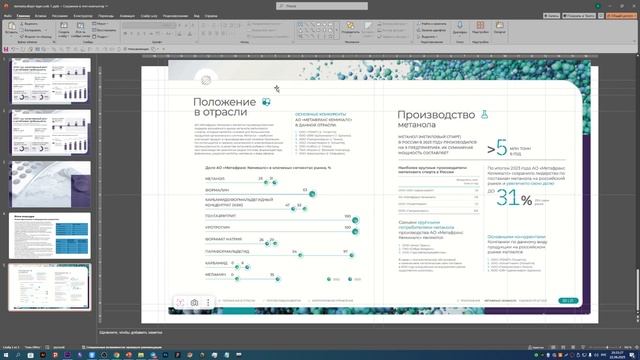Open the Section (Раздел) dropdown

(100, 37)
